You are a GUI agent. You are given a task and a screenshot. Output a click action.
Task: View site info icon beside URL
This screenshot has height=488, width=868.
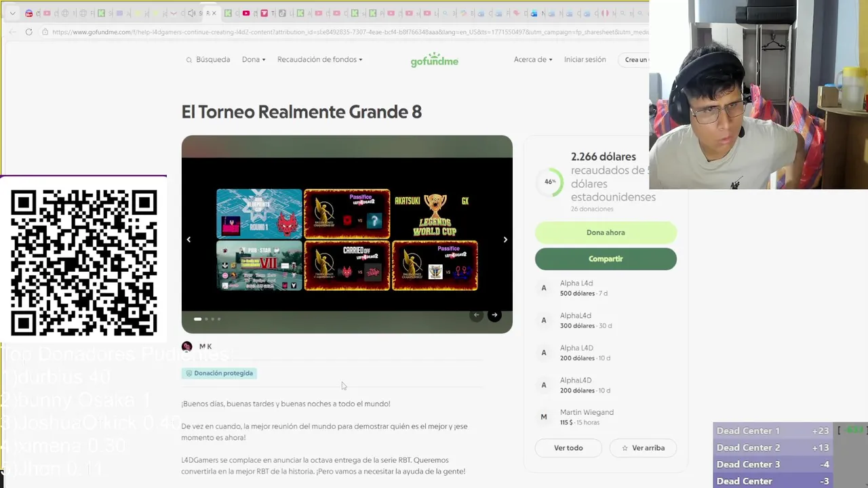[x=45, y=32]
